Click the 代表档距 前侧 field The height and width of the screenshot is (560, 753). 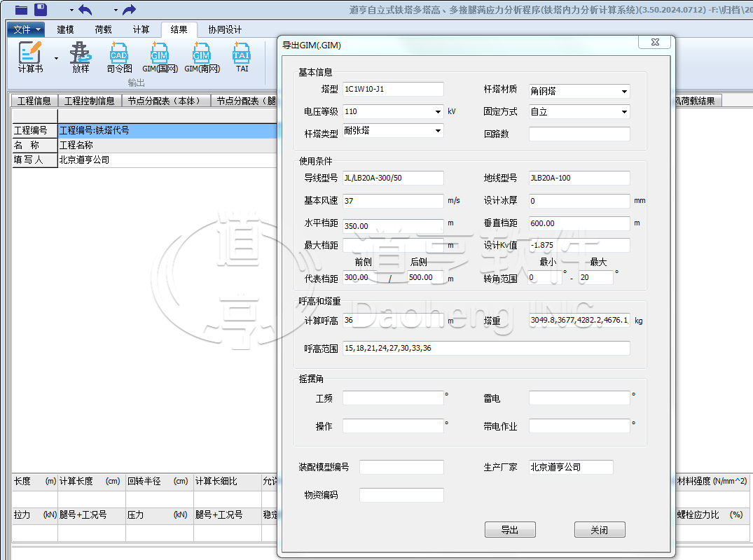click(x=360, y=277)
